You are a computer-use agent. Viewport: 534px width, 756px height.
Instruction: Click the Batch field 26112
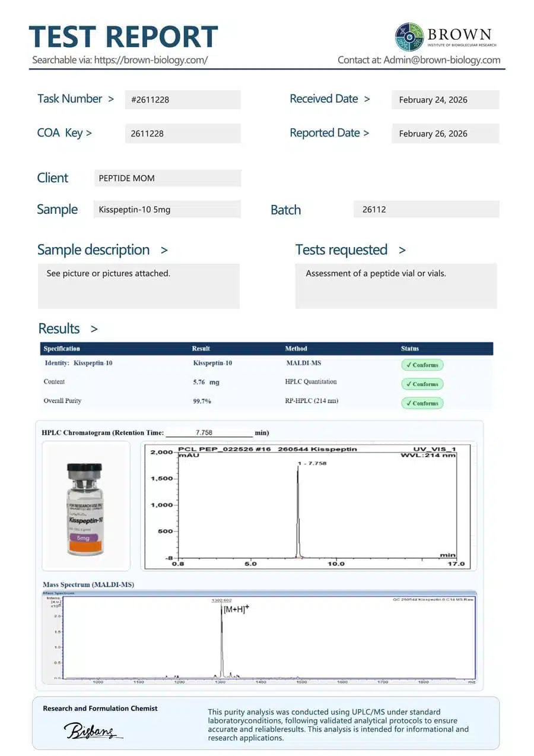click(x=427, y=210)
